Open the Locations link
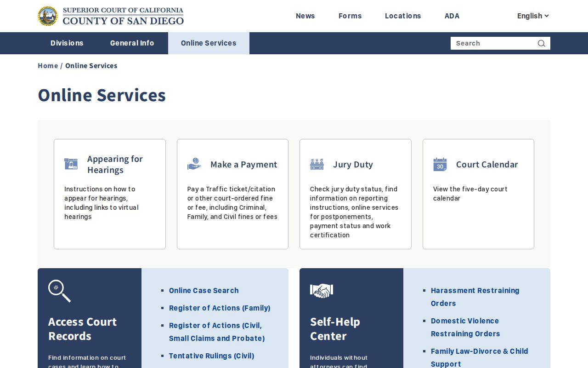This screenshot has height=368, width=588. point(403,16)
